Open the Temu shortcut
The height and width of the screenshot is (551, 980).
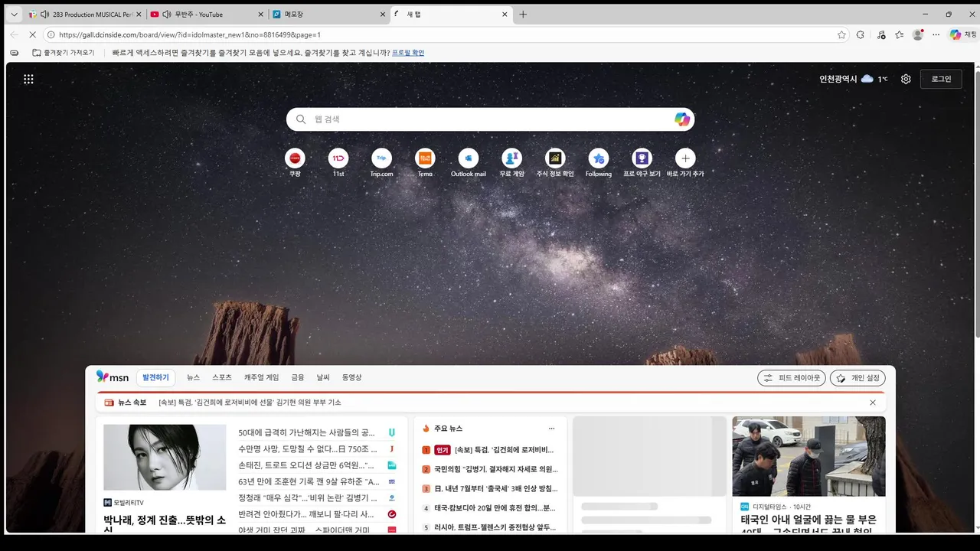point(425,163)
